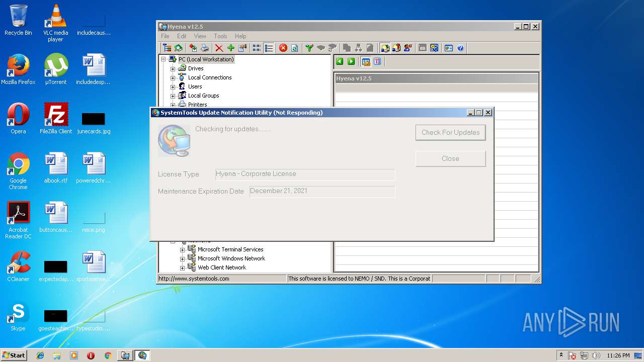Viewport: 644px width, 362px height.
Task: Expand the Printers tree node
Action: [x=173, y=105]
